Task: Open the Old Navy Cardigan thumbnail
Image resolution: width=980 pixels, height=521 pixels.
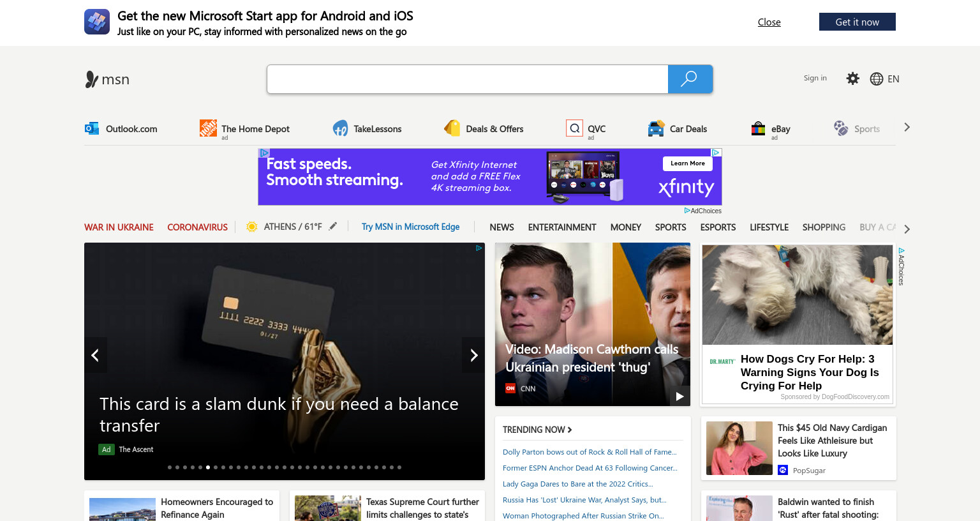Action: coord(739,448)
